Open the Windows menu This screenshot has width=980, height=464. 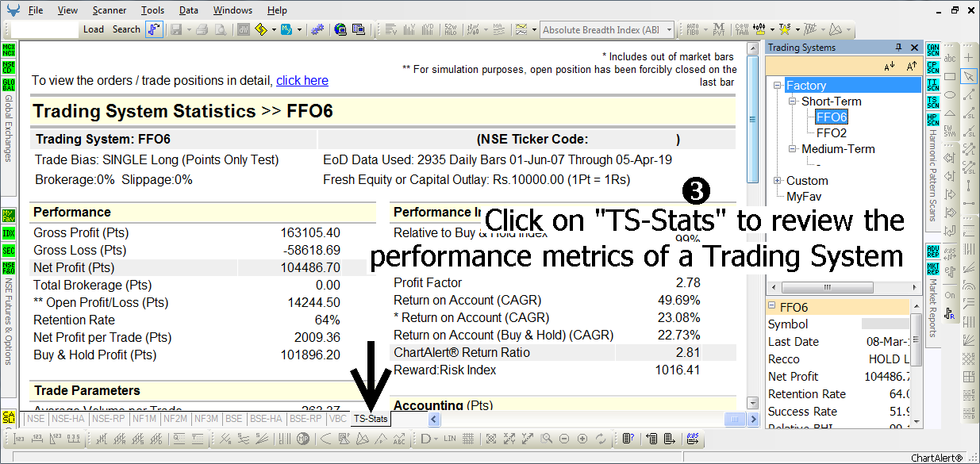tap(233, 10)
